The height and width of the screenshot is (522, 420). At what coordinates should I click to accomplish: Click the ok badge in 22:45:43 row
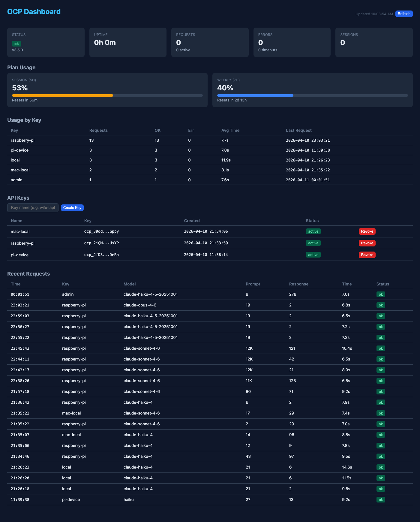[381, 349]
